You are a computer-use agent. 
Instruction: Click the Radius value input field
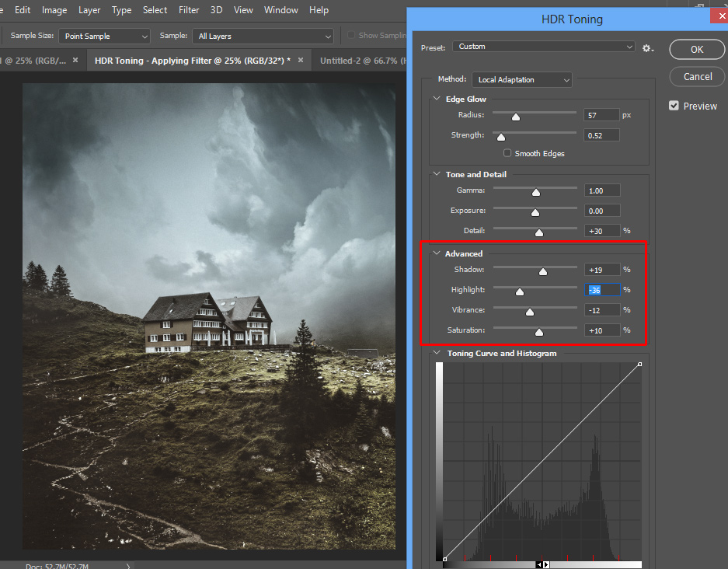[601, 115]
